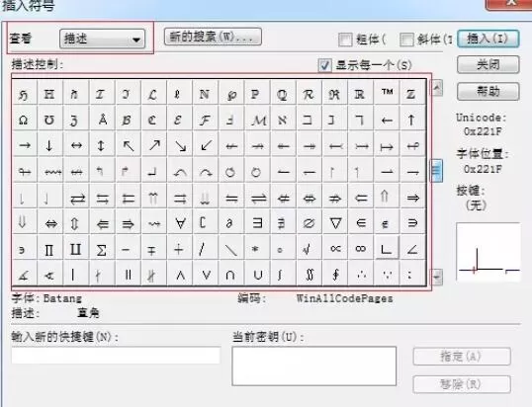Screen dimensions: 532x407
Task: Click the symbol grid scroll-up arrow
Action: [437, 88]
